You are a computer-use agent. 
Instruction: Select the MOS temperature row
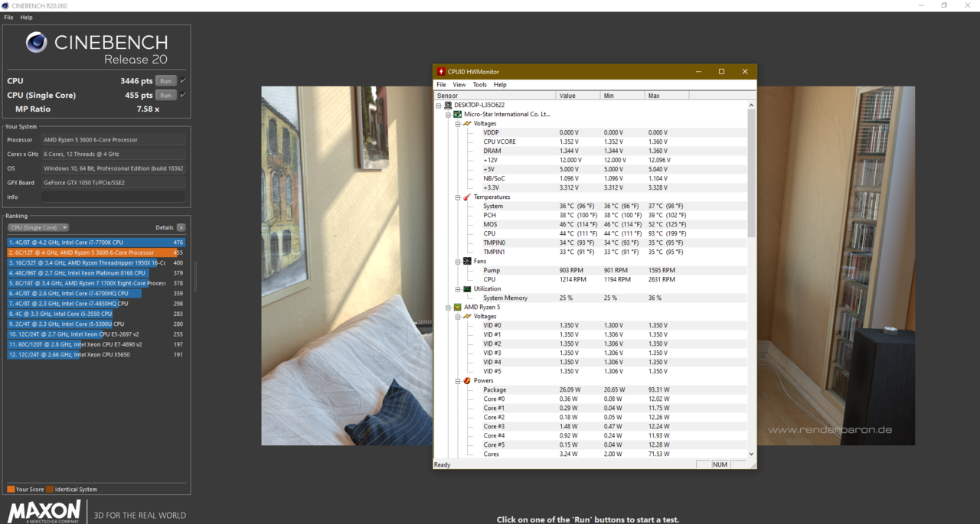point(590,224)
